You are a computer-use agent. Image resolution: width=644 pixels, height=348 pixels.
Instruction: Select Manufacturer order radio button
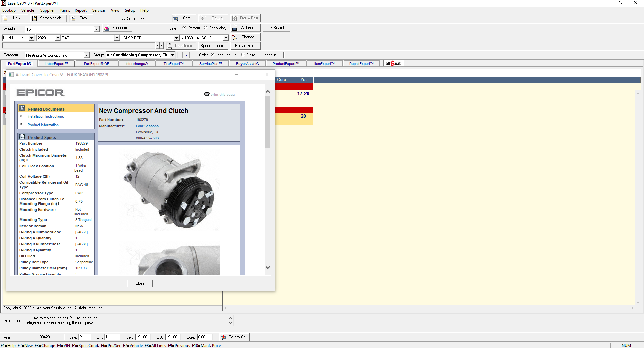[x=212, y=55]
